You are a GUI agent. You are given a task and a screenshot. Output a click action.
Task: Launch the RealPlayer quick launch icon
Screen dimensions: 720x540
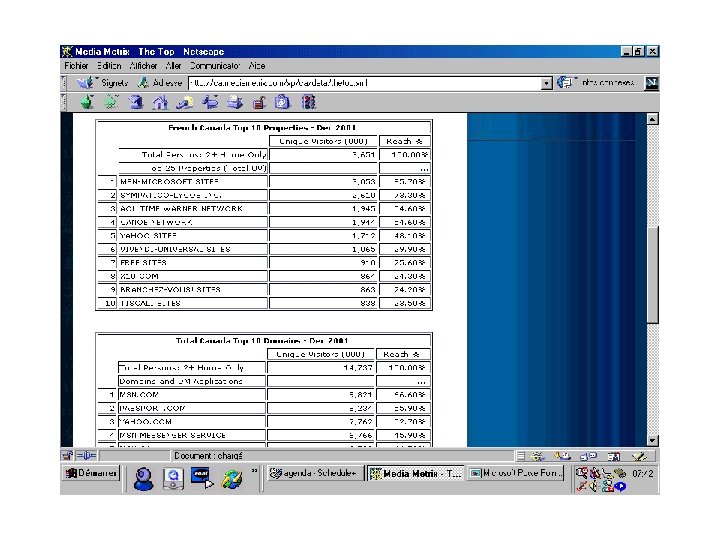click(202, 479)
